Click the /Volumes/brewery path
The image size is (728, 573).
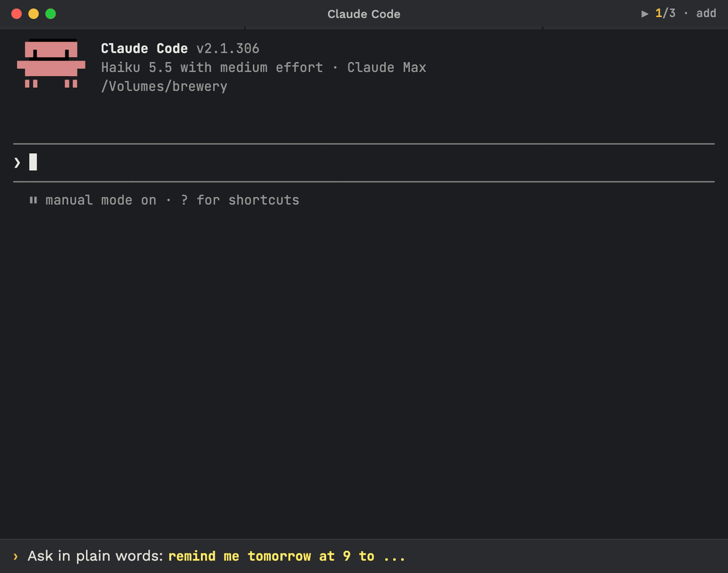[x=164, y=87]
